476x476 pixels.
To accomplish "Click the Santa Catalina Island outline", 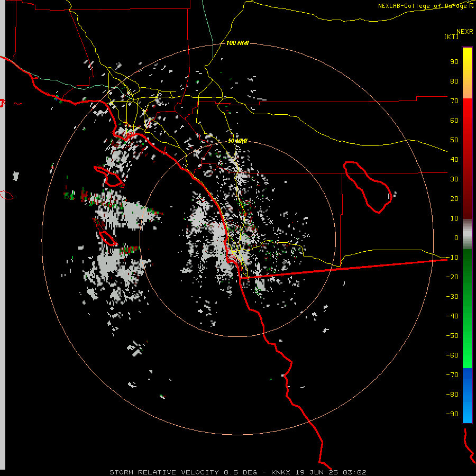I will (x=108, y=176).
